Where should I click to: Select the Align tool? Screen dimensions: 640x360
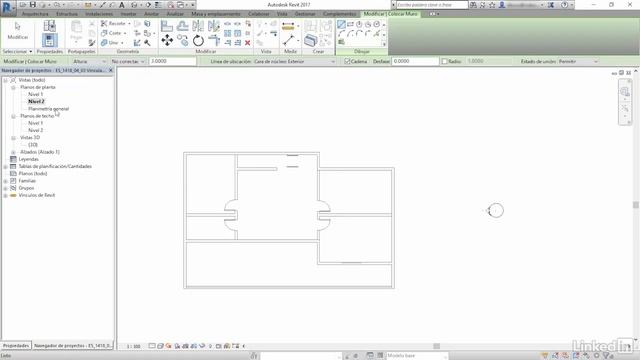tap(167, 26)
